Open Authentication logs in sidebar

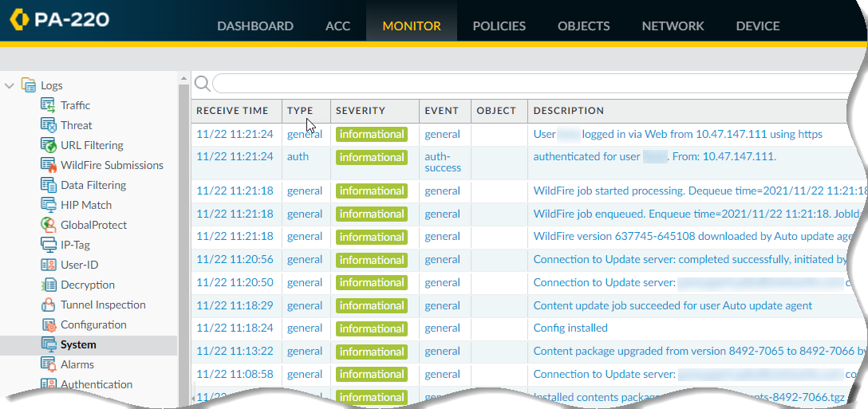[x=97, y=384]
